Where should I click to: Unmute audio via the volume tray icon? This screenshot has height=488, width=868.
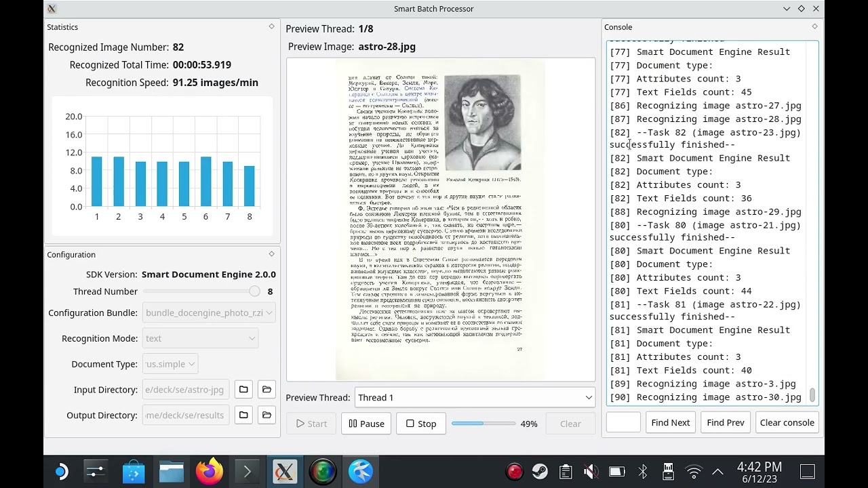pos(591,472)
